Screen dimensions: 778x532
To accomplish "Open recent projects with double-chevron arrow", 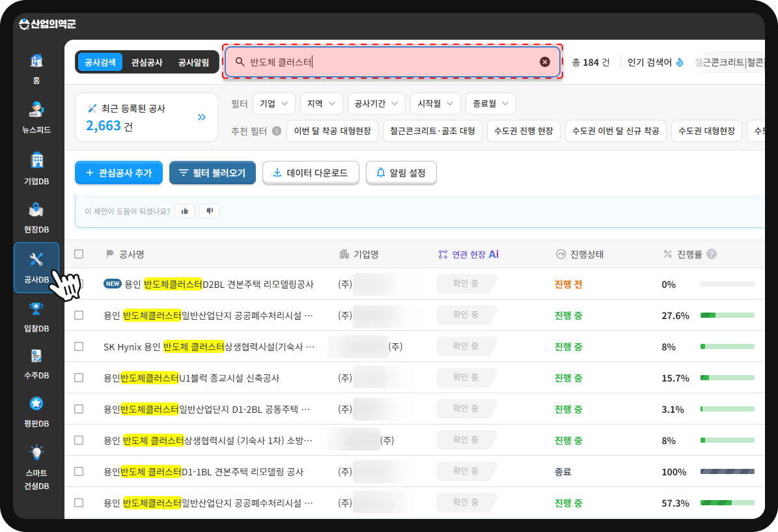I will point(201,117).
